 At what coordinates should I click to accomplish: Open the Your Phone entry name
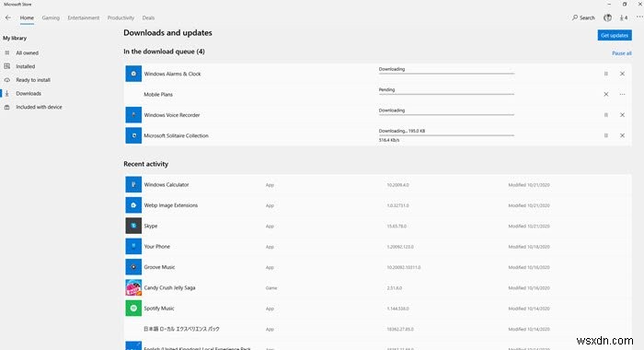click(157, 247)
